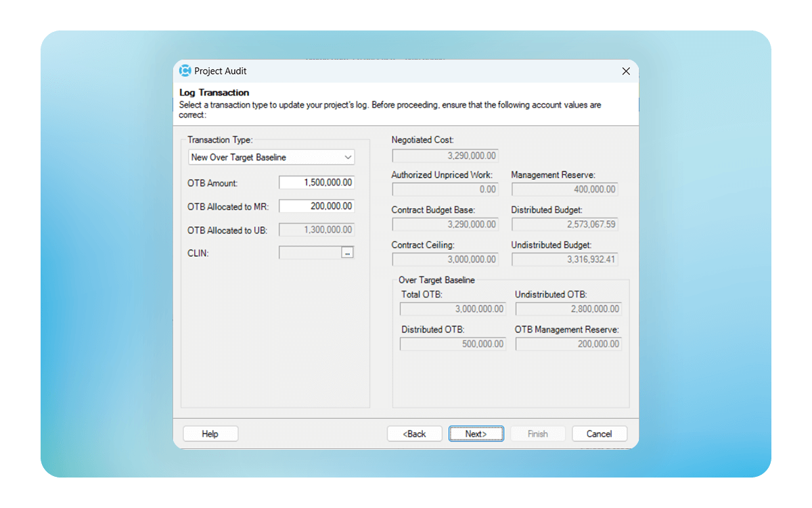Screen dimensions: 812x508
Task: Click the Distributed Budget value field
Action: [x=564, y=224]
